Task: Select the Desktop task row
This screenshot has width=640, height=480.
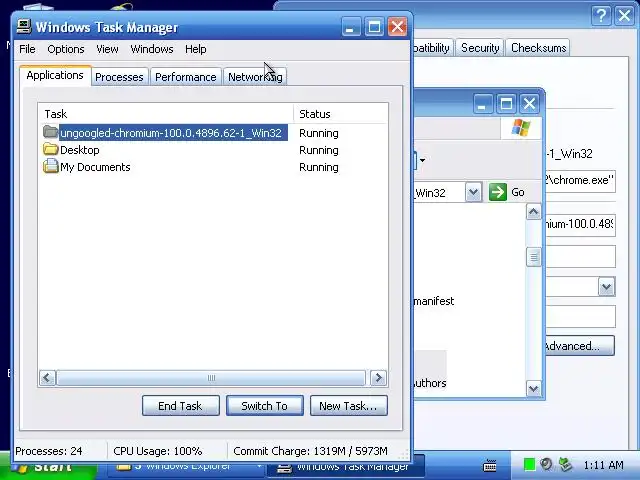Action: point(213,150)
